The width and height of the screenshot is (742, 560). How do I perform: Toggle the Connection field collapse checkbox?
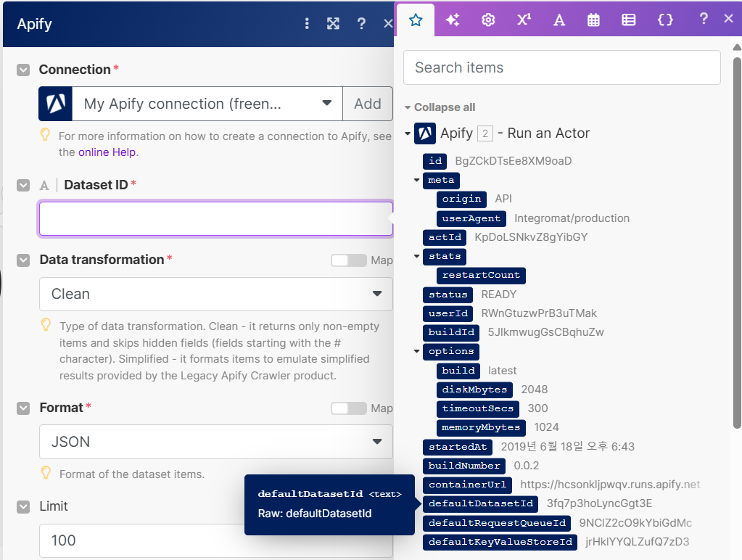[23, 70]
